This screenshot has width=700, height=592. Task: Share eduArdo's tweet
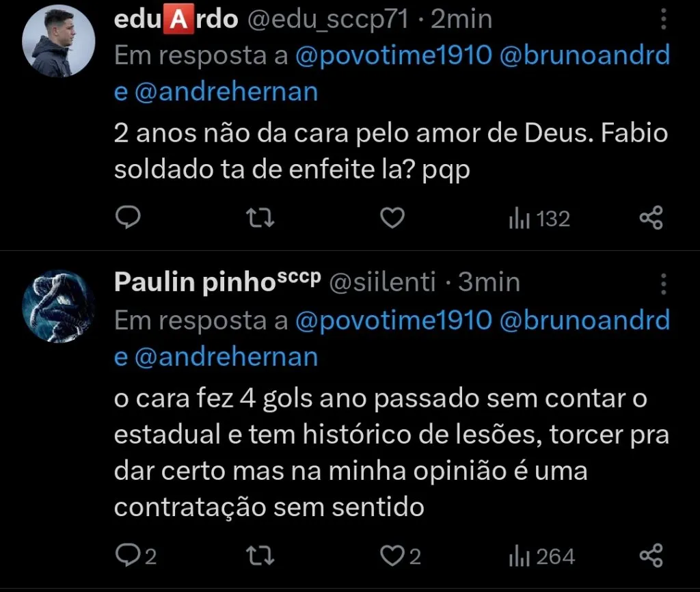pos(651,217)
